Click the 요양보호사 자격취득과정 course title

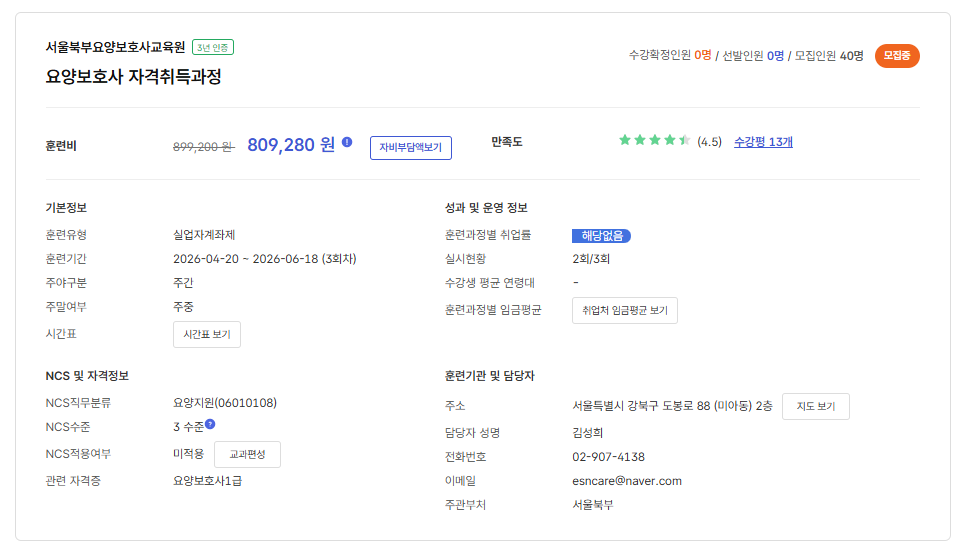tap(133, 76)
